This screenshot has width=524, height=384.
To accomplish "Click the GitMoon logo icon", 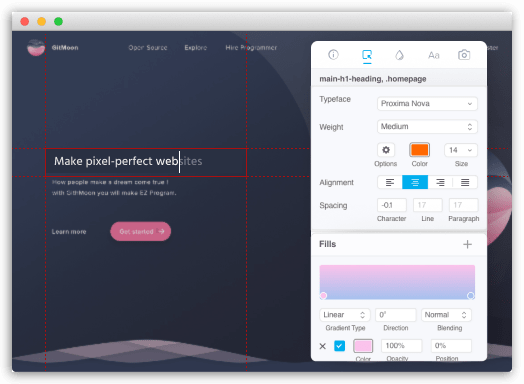I will [36, 47].
